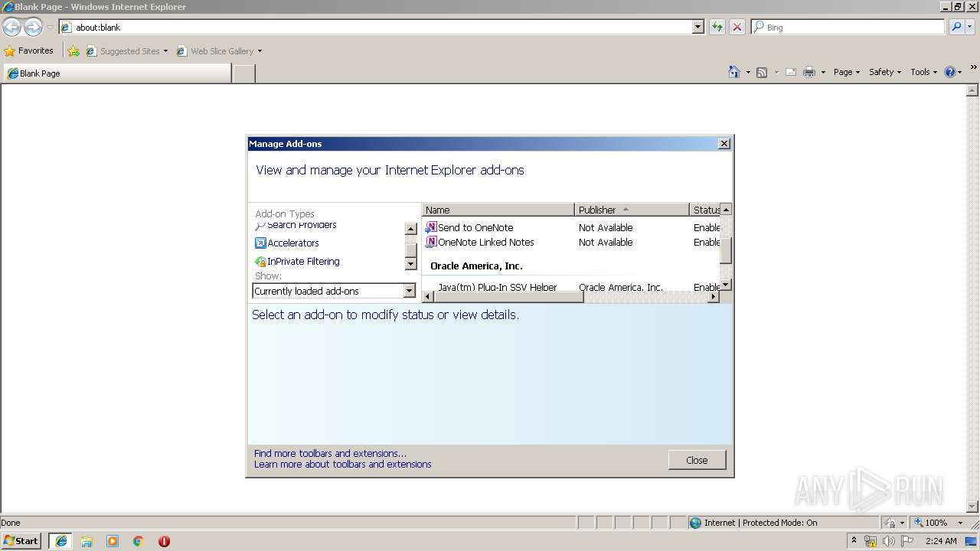Open the Favorites star button
The width and height of the screenshot is (980, 551).
click(x=29, y=51)
